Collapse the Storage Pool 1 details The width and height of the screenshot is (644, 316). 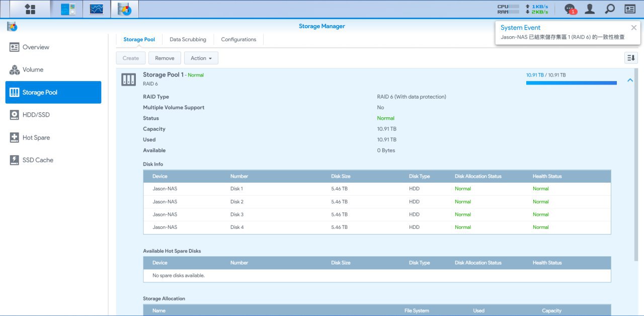point(630,80)
